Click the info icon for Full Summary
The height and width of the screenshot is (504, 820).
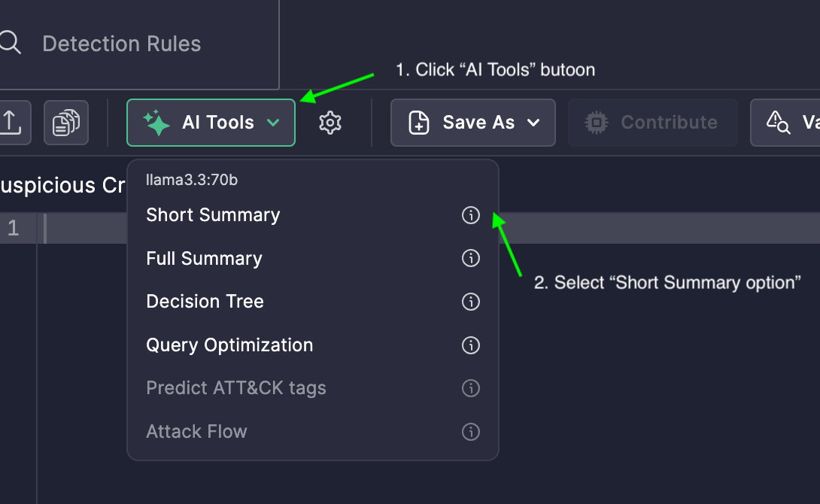(470, 259)
